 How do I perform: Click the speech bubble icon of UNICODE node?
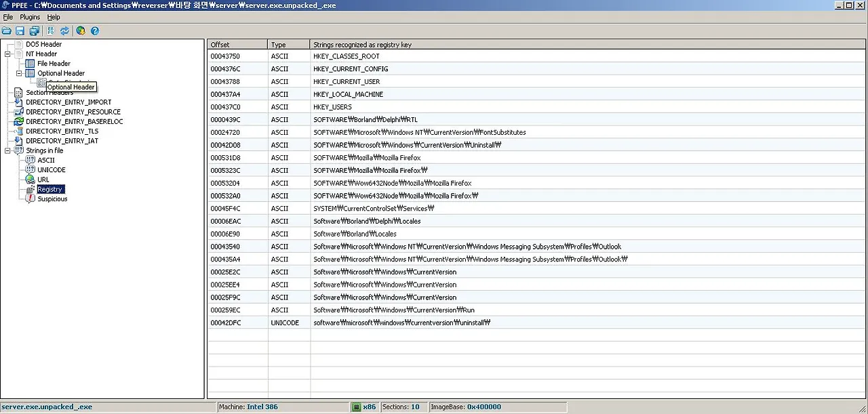point(30,170)
